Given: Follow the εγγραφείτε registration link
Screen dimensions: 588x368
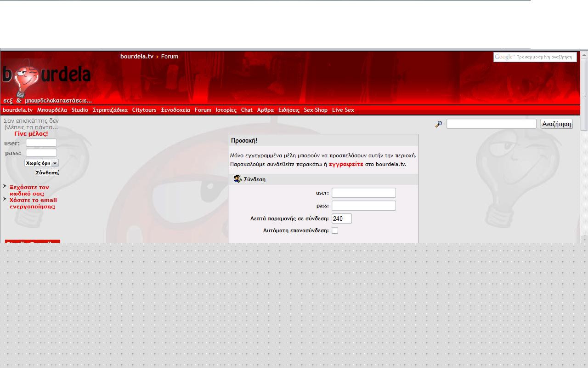Looking at the screenshot, I should pyautogui.click(x=346, y=164).
